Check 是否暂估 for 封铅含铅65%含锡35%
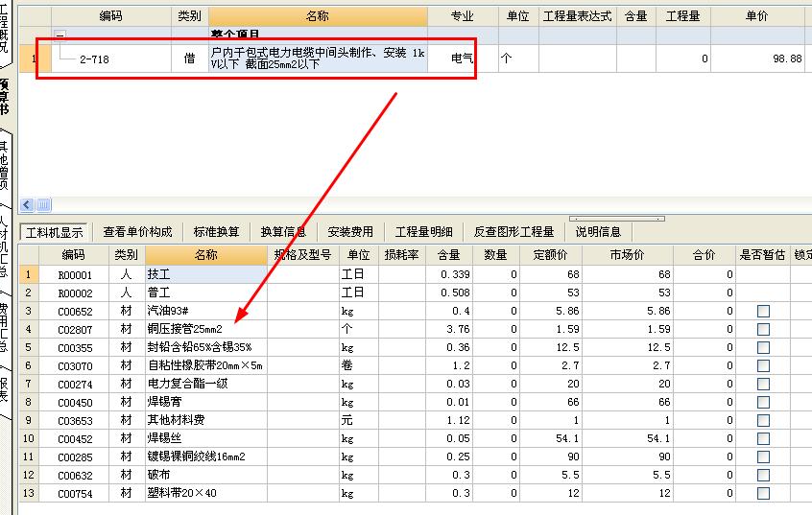 [x=763, y=347]
